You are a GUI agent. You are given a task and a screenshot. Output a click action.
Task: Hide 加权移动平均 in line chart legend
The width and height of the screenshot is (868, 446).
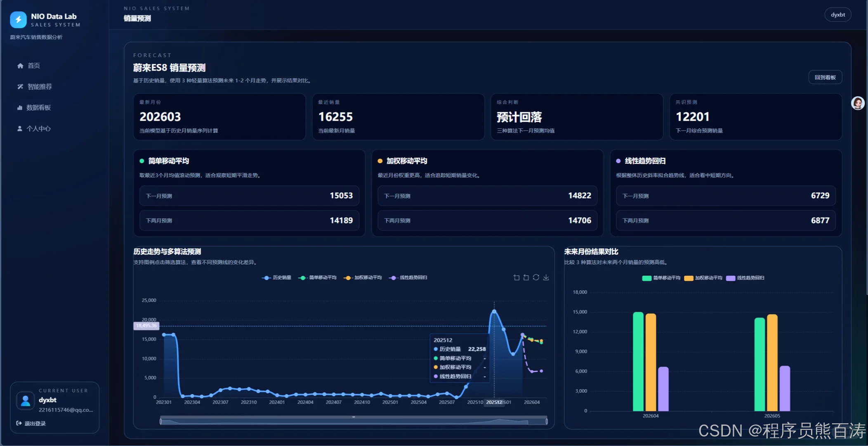click(x=363, y=278)
